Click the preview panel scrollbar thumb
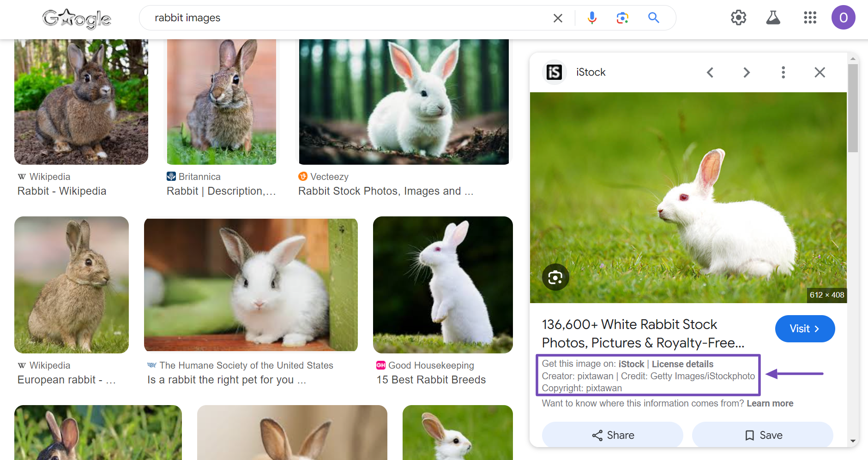This screenshot has width=868, height=460. (853, 108)
